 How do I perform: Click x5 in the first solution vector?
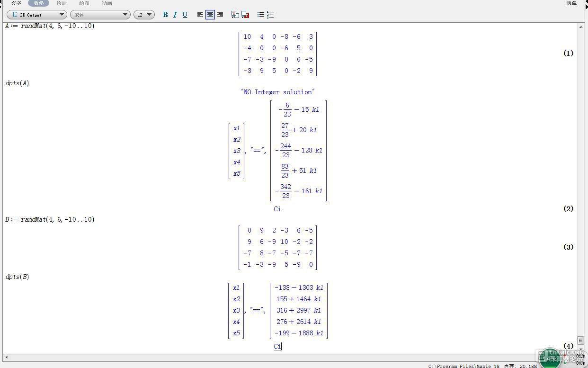(237, 174)
